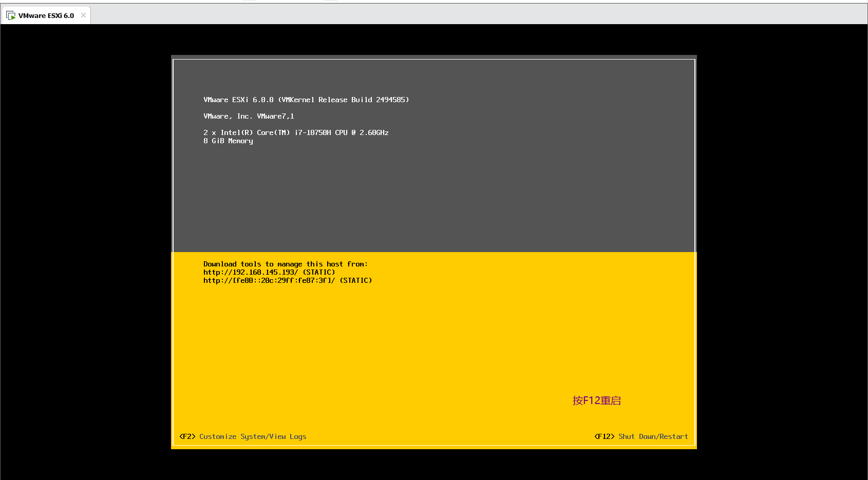
Task: Click F12 Shut Down/Restart option
Action: click(641, 436)
